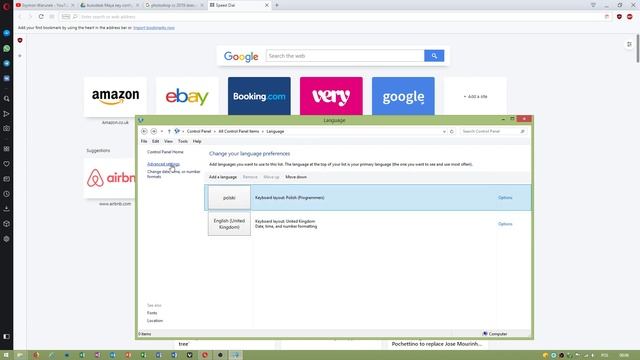Reload the page in Opera
The height and width of the screenshot is (360, 640).
point(41,17)
